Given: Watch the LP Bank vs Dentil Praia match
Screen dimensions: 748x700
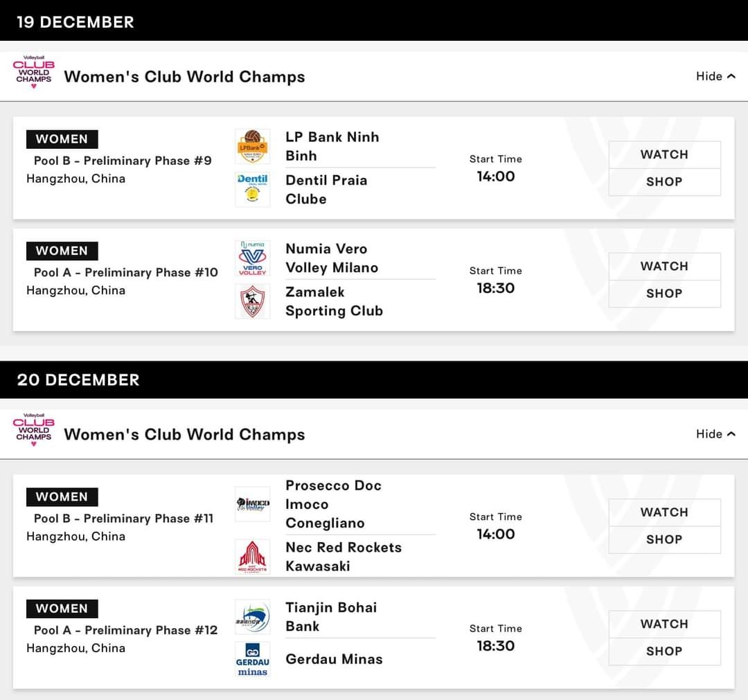Looking at the screenshot, I should pos(664,154).
